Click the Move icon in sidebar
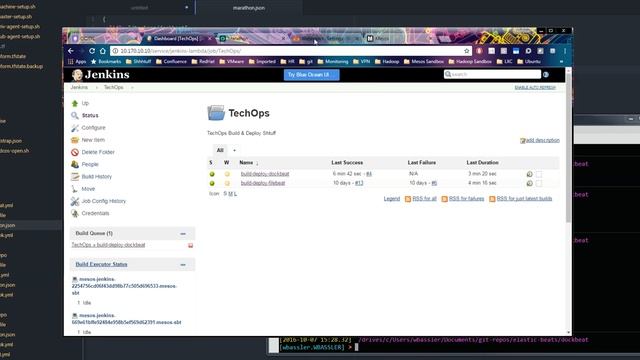The width and height of the screenshot is (640, 360). (75, 189)
